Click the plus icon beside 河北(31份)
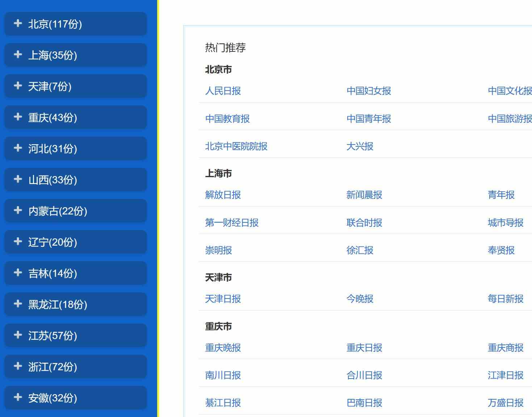The image size is (532, 417). click(x=18, y=148)
